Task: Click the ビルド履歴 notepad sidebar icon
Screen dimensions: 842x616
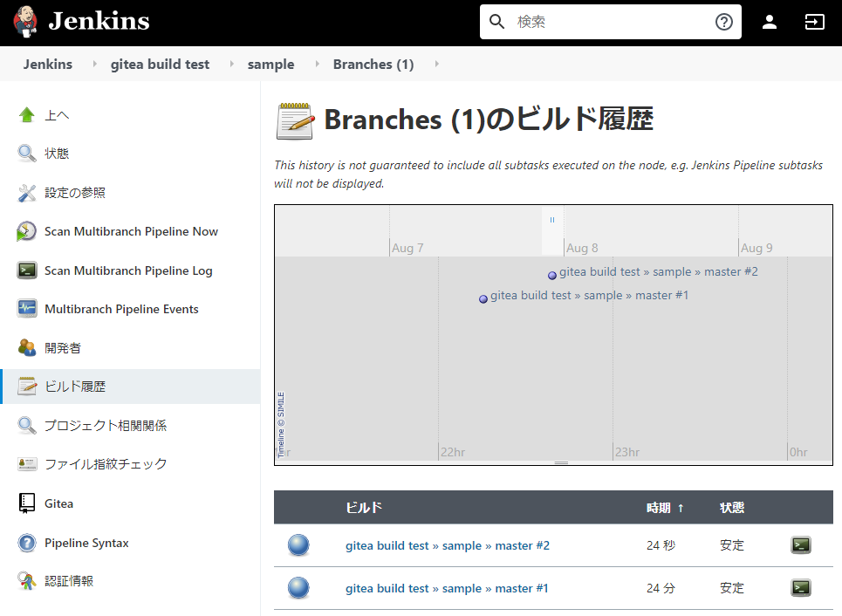Action: [x=26, y=387]
